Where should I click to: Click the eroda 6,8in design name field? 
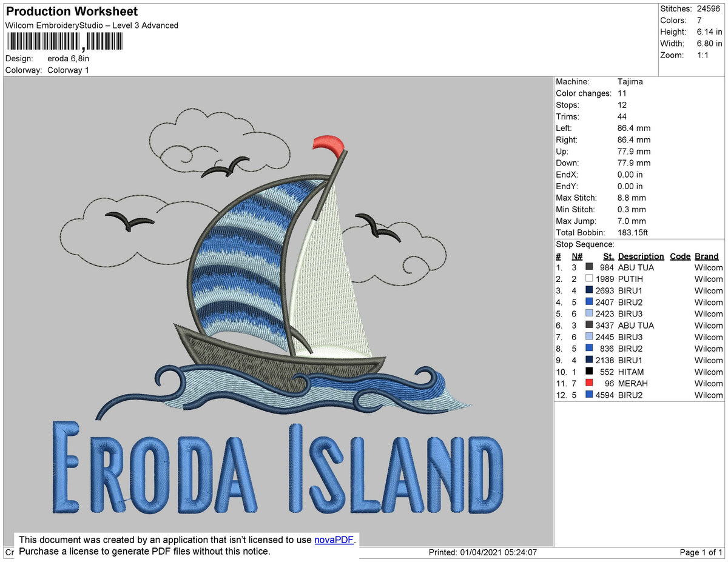pyautogui.click(x=69, y=59)
